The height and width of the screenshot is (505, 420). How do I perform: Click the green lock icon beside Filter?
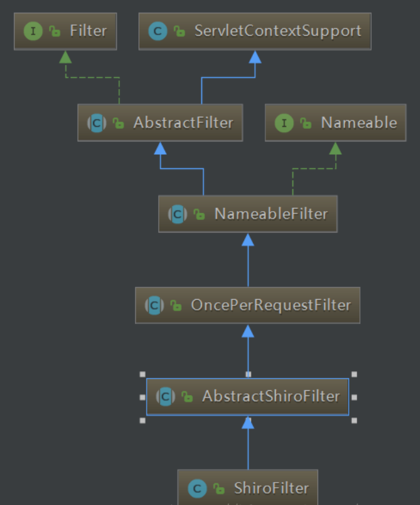point(55,31)
